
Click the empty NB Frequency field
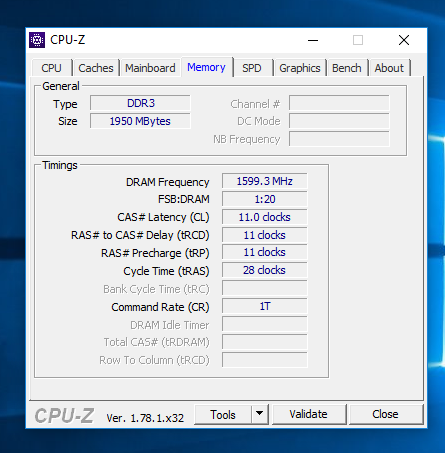(x=339, y=139)
